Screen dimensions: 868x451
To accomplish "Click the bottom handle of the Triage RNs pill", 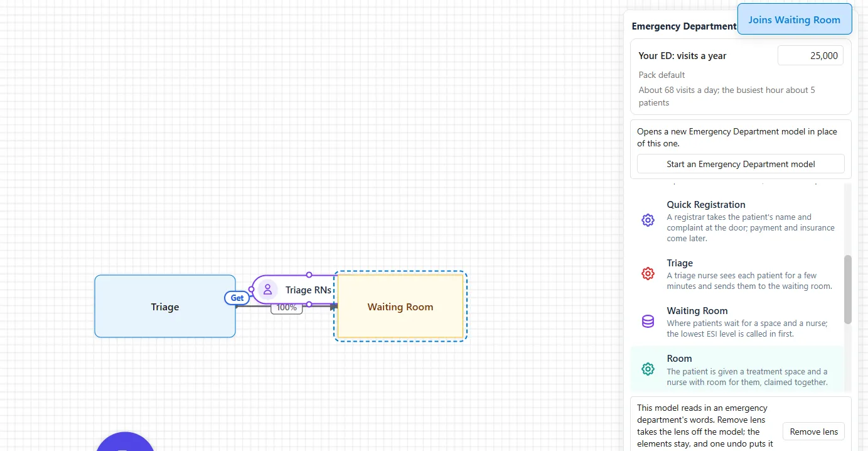I will (x=309, y=305).
